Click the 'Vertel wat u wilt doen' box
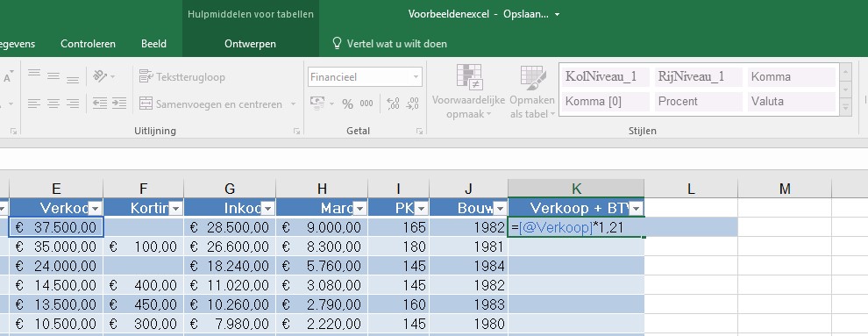The width and height of the screenshot is (868, 336). pos(389,44)
